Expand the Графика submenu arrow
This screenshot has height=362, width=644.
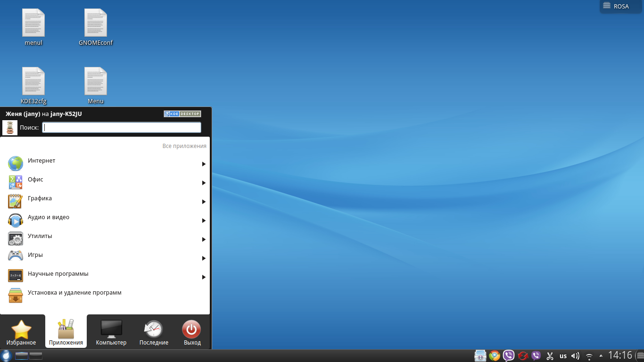[204, 202]
